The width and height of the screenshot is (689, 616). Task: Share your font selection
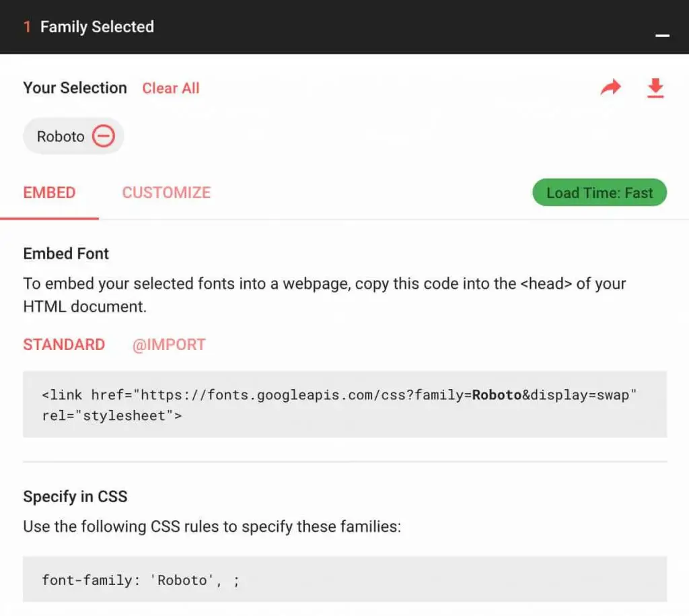(610, 87)
